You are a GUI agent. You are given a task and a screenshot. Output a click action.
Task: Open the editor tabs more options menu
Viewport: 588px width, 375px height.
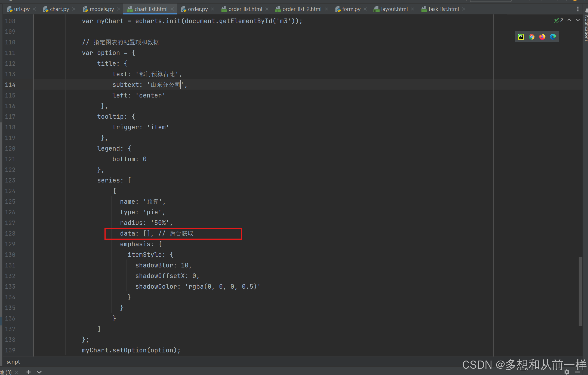click(x=578, y=9)
